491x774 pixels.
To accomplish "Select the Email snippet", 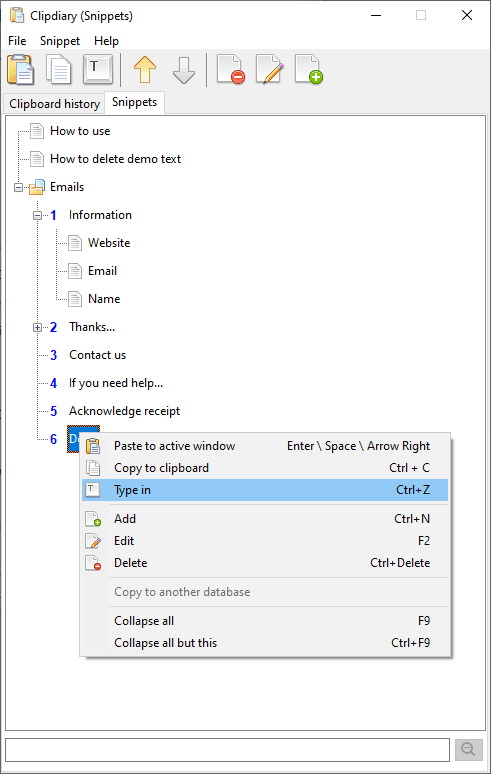I will tap(102, 271).
